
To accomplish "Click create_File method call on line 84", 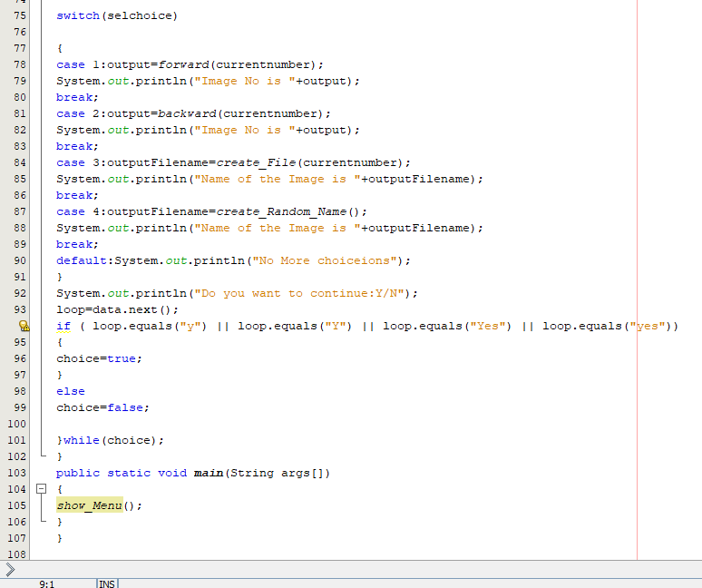I will coord(256,162).
